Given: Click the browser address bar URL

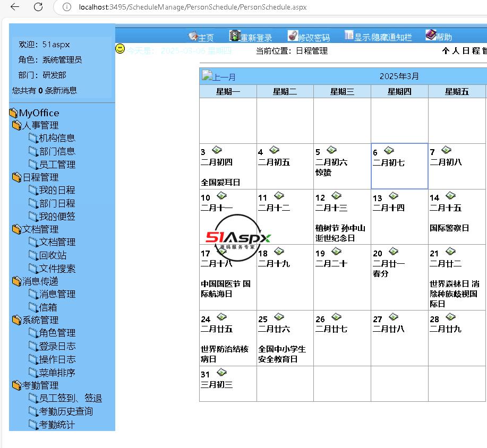Looking at the screenshot, I should [192, 7].
